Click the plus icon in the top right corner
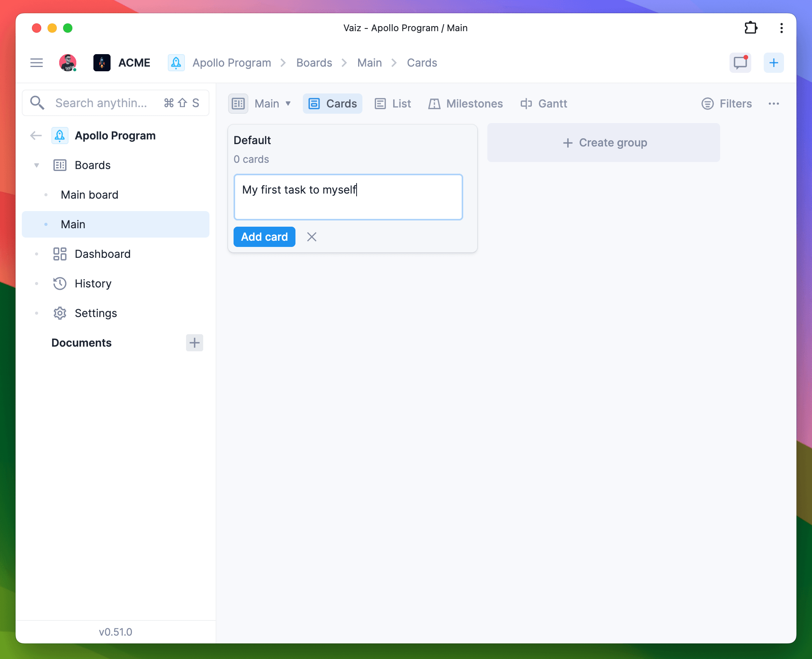This screenshot has height=659, width=812. point(773,63)
